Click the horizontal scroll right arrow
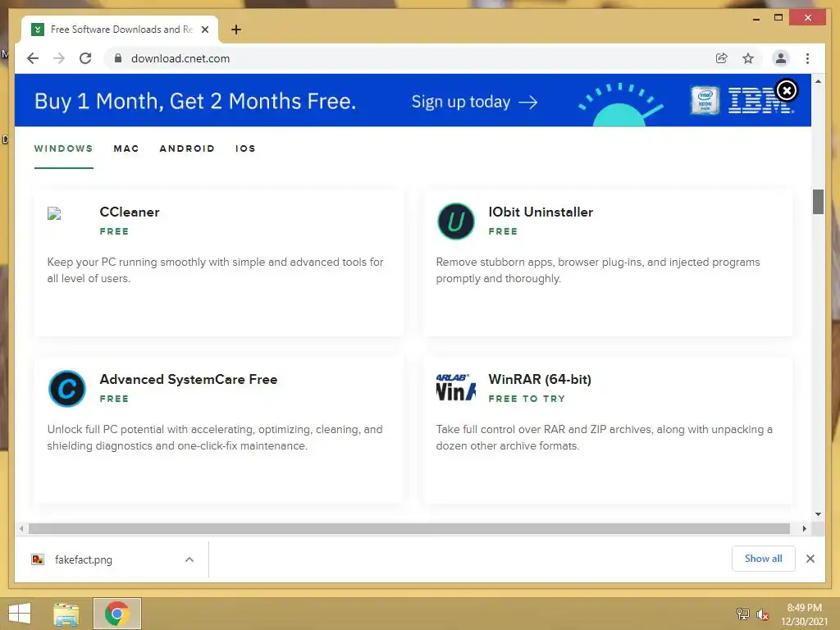The height and width of the screenshot is (630, 840). pyautogui.click(x=804, y=529)
